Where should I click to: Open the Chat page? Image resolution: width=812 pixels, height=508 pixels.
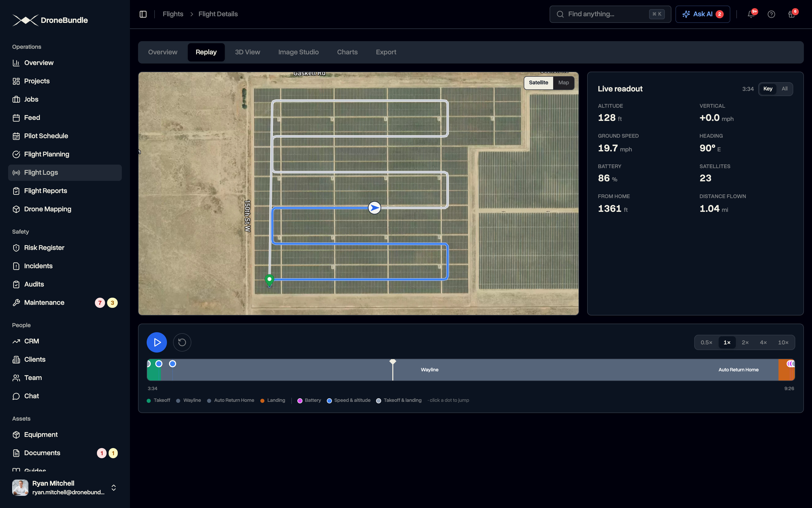click(x=65, y=396)
